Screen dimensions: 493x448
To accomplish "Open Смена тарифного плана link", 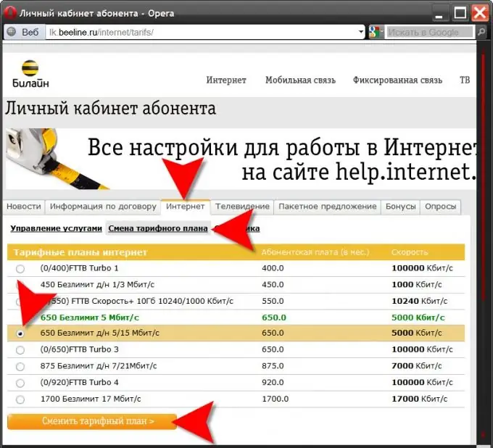I will [x=158, y=228].
